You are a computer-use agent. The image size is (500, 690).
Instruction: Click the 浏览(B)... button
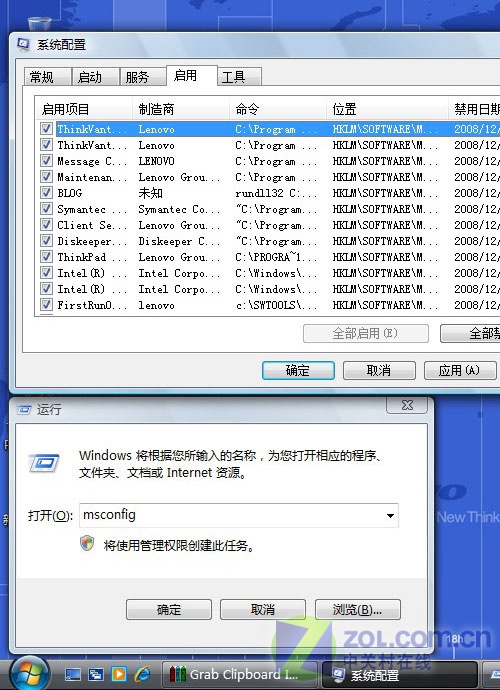[357, 609]
